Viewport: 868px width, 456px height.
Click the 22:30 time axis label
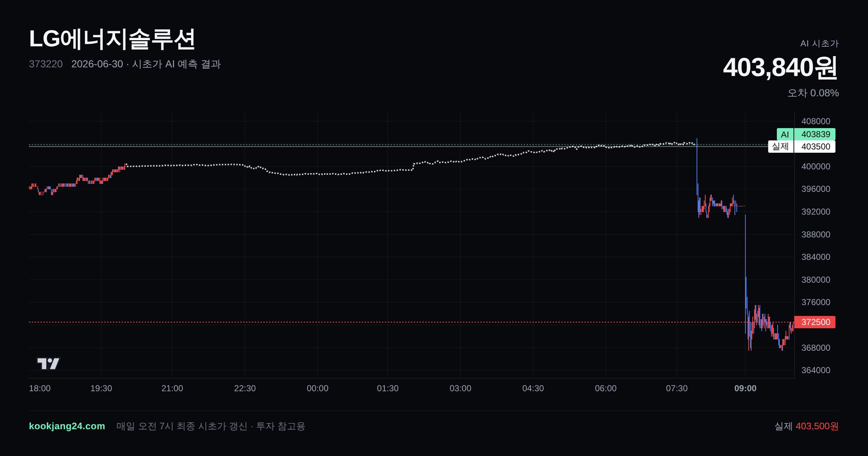tap(245, 388)
